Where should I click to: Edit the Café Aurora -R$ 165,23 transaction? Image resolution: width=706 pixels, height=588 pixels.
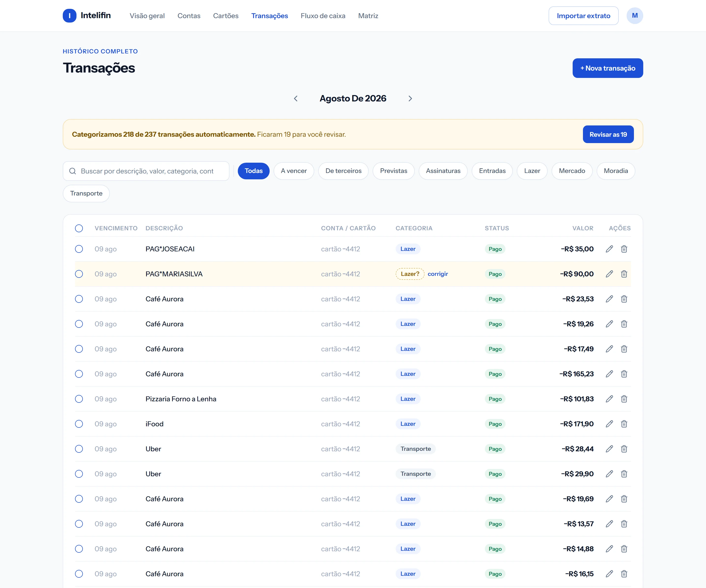[x=609, y=374]
